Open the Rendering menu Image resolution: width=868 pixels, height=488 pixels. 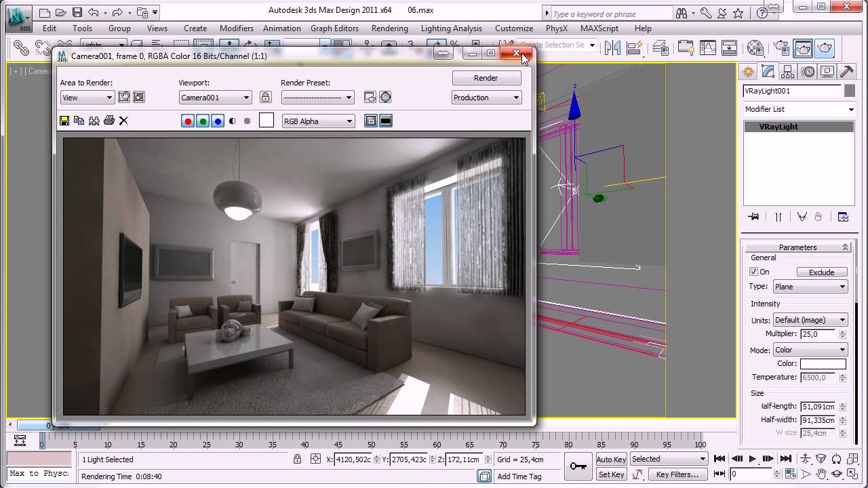coord(390,28)
